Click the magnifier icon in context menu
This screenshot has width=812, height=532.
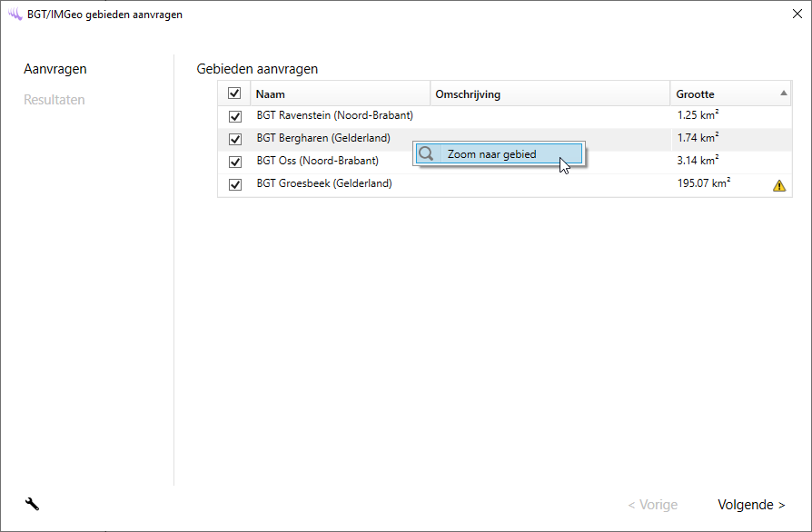point(426,154)
